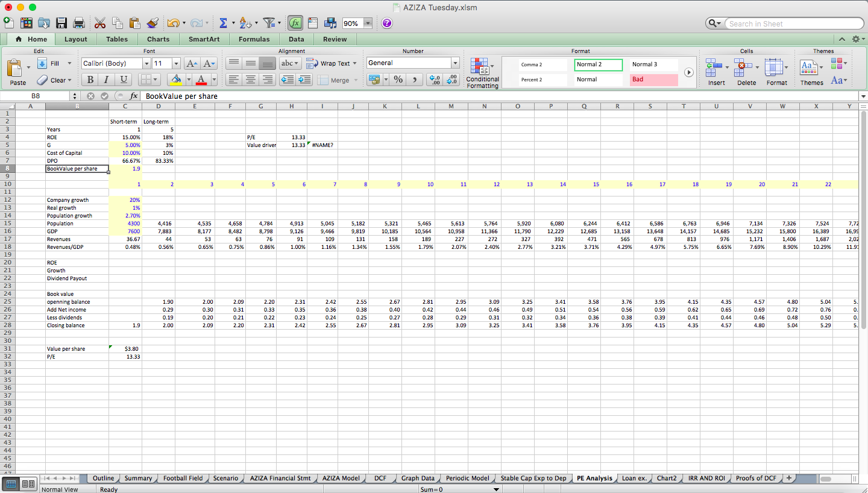Apply Percent style from the Number group
The height and width of the screenshot is (493, 868).
pos(399,80)
